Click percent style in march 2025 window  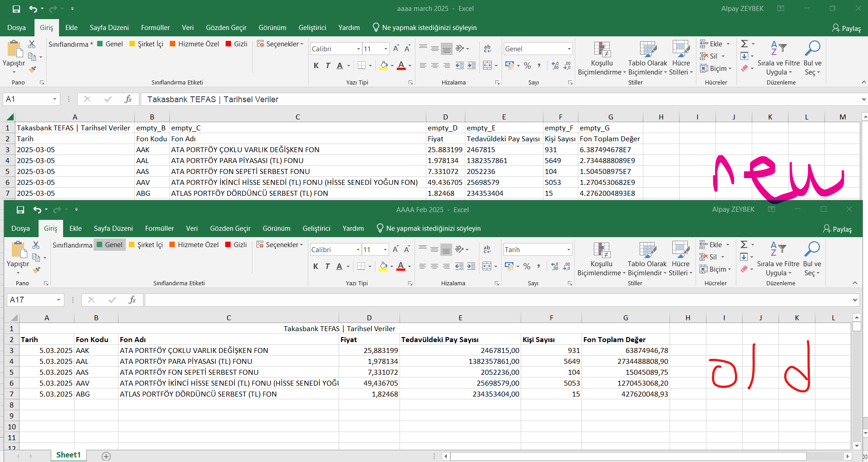click(527, 66)
